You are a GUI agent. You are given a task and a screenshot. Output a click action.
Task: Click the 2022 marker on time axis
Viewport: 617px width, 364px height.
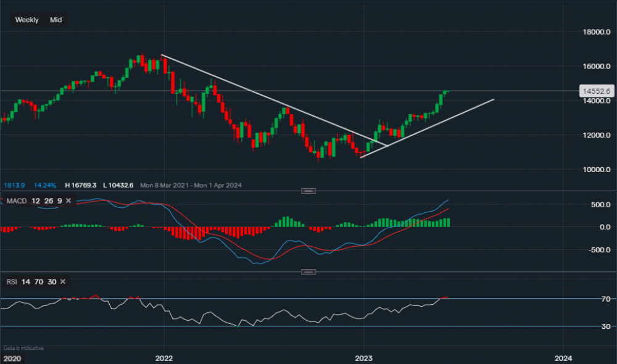pyautogui.click(x=164, y=358)
